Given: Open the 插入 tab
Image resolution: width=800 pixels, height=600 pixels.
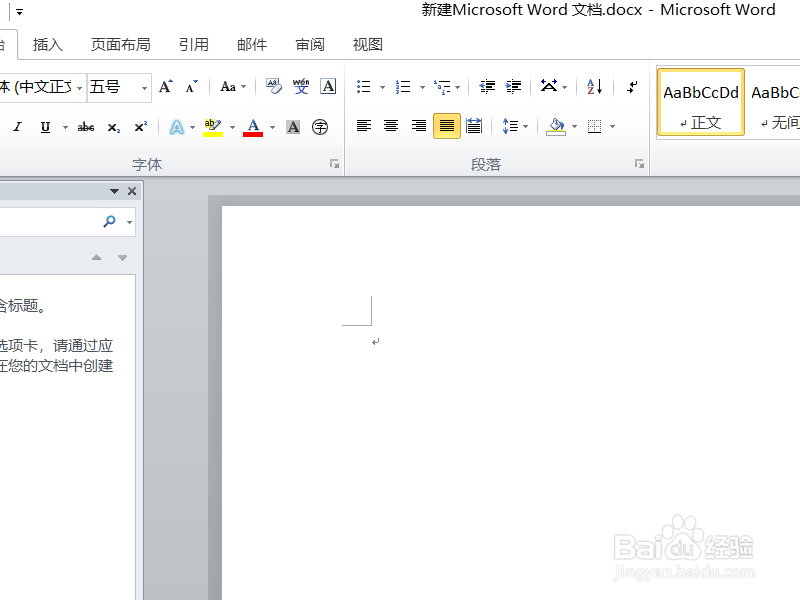Looking at the screenshot, I should point(47,44).
